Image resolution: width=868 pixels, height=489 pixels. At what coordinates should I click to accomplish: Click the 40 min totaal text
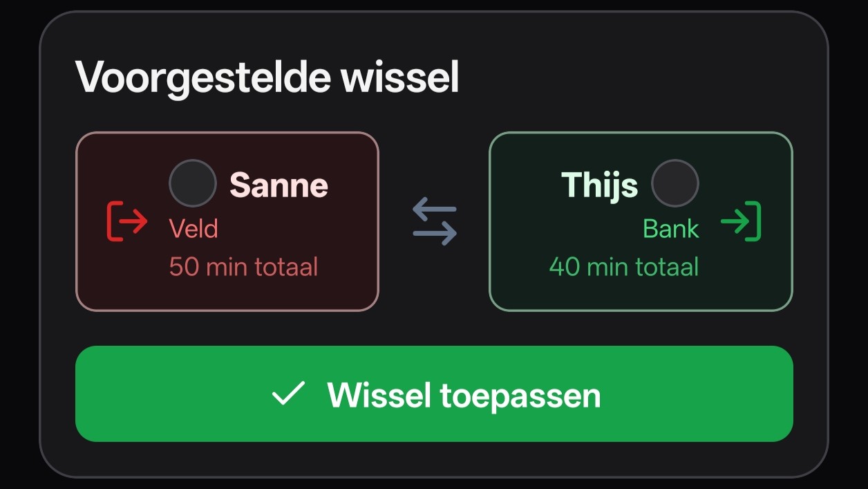(x=623, y=266)
